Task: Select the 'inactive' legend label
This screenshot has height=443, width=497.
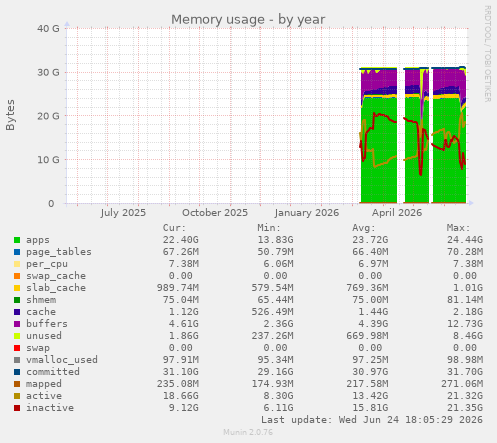Action: [x=50, y=408]
